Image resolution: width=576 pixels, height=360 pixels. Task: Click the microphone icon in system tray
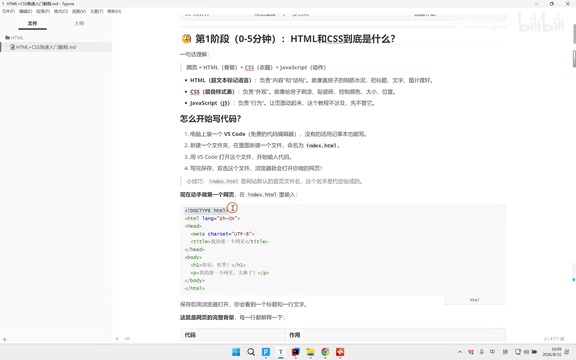482,352
